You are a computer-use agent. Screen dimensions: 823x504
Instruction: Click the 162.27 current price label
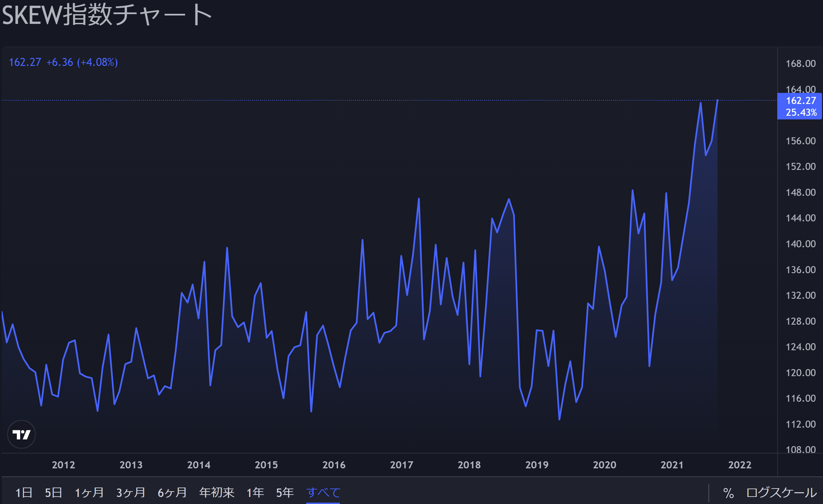[800, 101]
